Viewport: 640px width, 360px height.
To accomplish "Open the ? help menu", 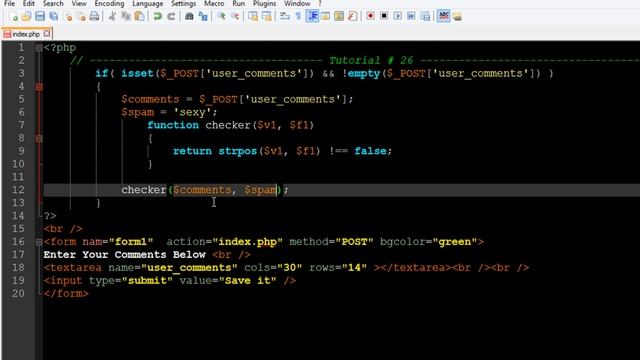I will point(320,4).
